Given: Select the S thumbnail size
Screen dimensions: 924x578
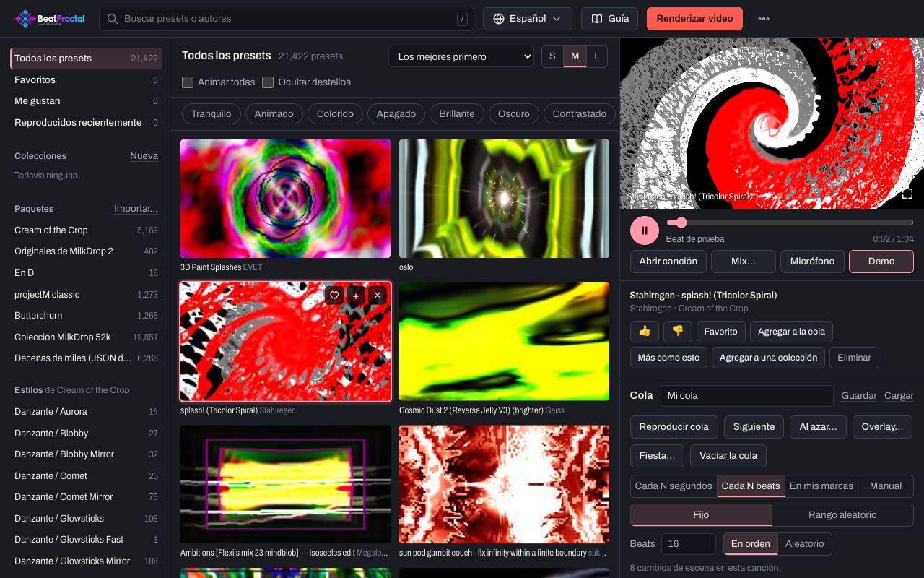Looking at the screenshot, I should (x=553, y=56).
